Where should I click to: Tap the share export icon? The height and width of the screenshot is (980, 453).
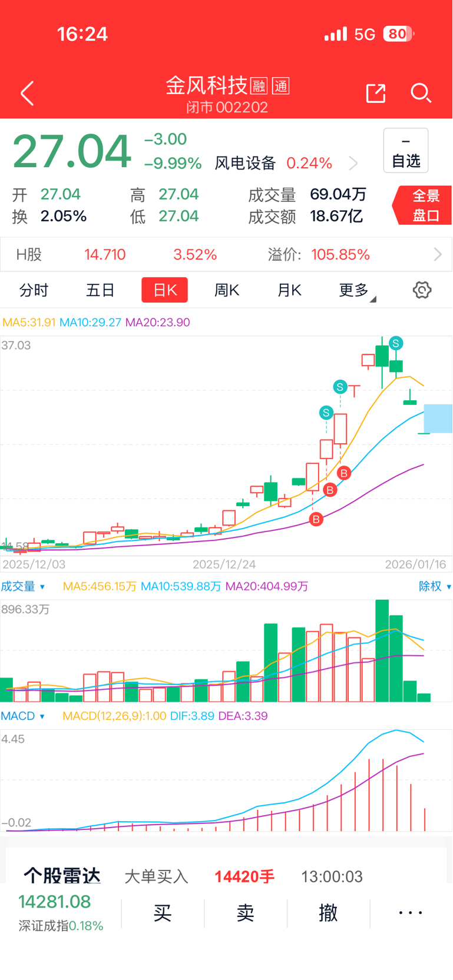point(375,93)
